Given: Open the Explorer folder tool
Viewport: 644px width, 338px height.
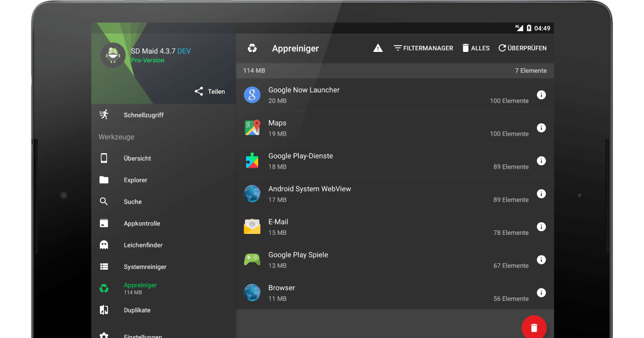Looking at the screenshot, I should click(134, 180).
